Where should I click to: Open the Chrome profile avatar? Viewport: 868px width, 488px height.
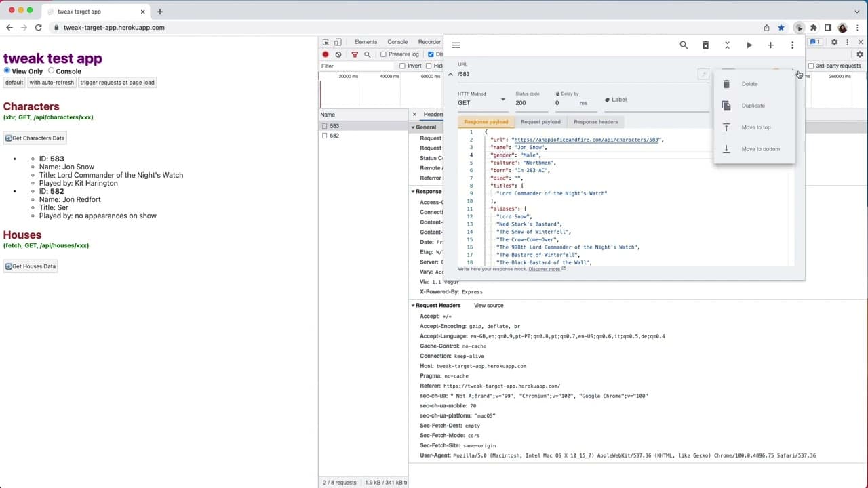[843, 28]
